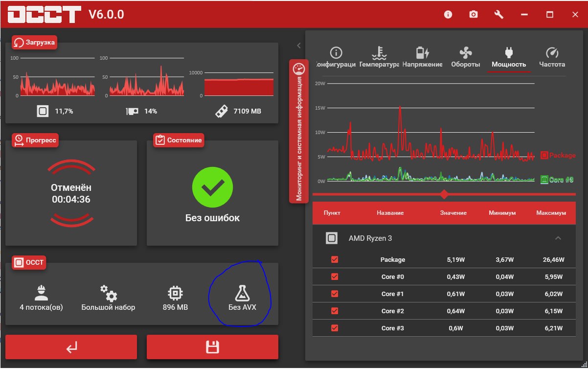Click the Мониторинг и системная информация side label
The image size is (588, 369).
[x=298, y=138]
